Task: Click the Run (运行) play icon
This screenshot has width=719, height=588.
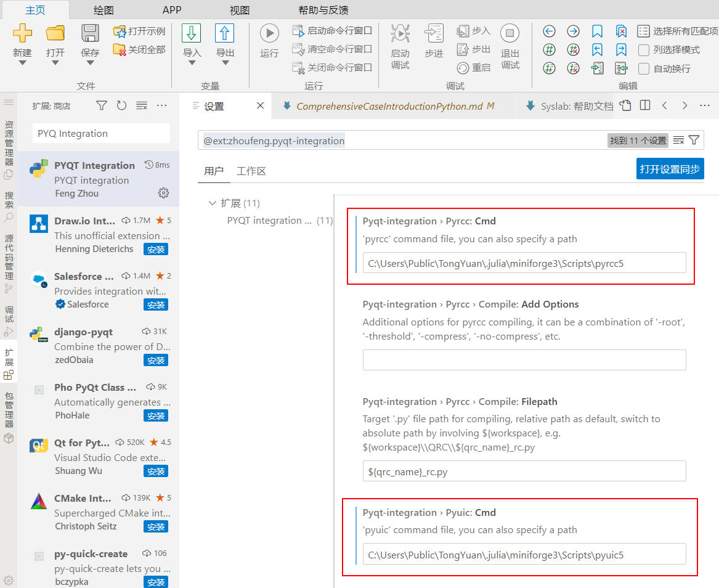Action: (x=269, y=33)
